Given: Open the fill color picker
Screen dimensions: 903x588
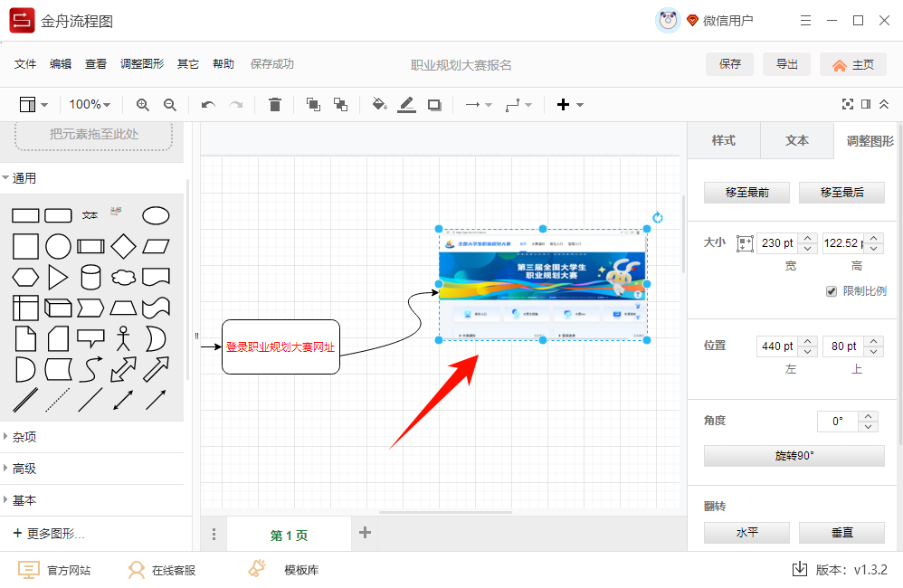Looking at the screenshot, I should click(x=379, y=104).
